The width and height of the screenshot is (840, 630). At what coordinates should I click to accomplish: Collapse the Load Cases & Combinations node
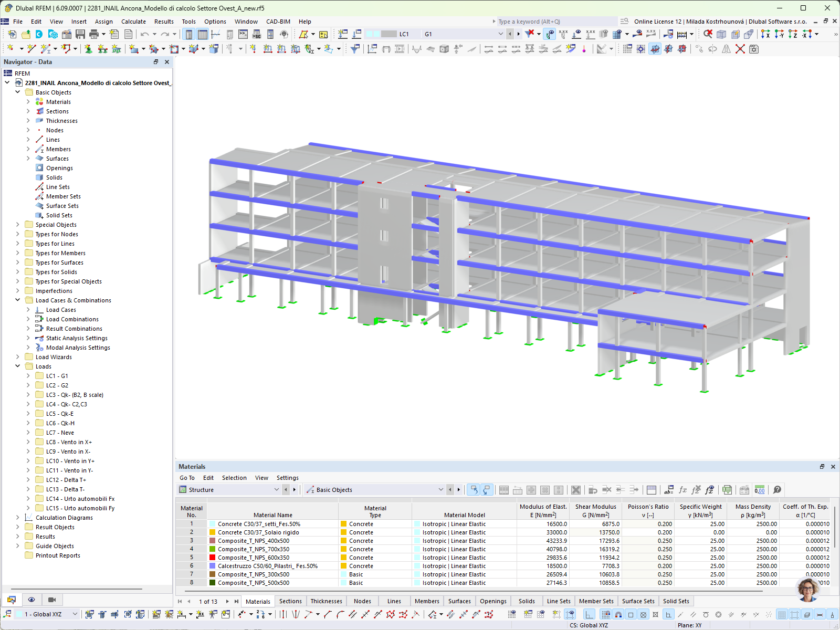point(18,300)
